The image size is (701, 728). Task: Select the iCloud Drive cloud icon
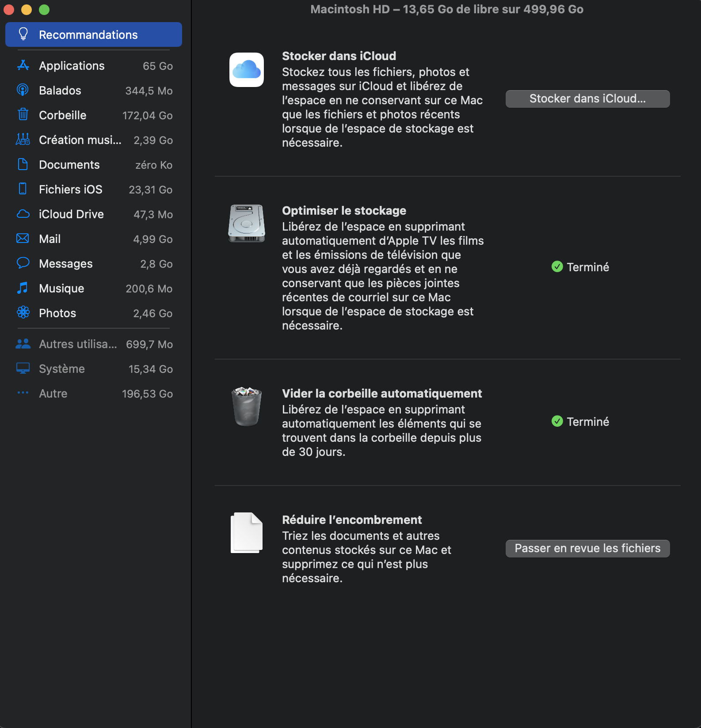tap(23, 214)
